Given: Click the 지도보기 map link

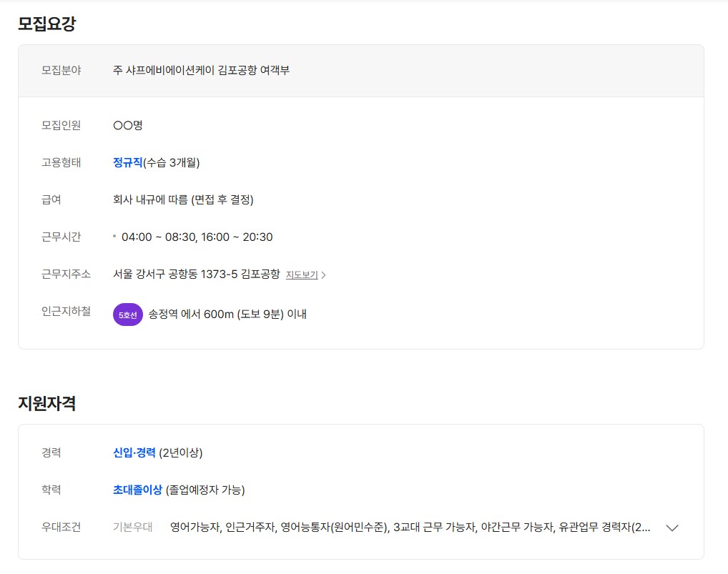Looking at the screenshot, I should click(x=301, y=274).
